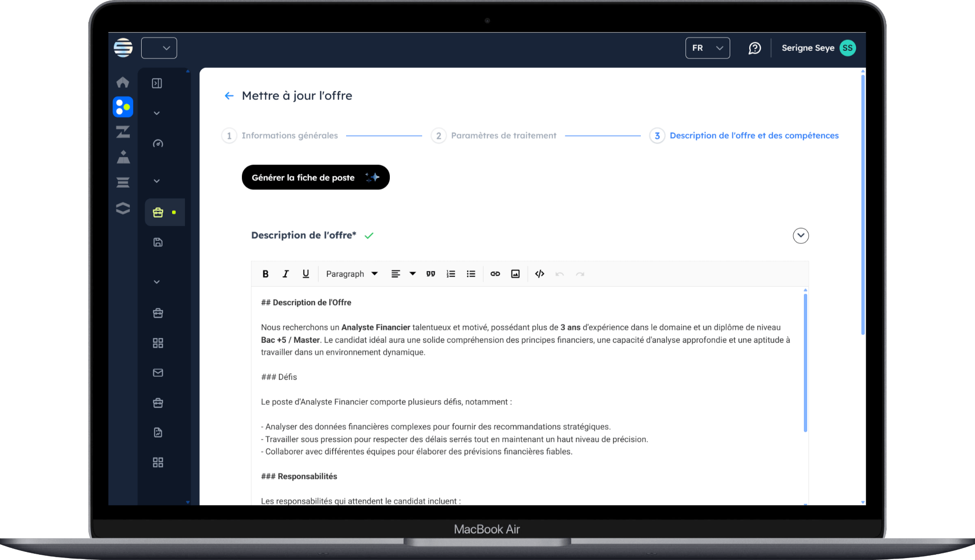Click the insert link icon
This screenshot has width=975, height=560.
point(495,274)
